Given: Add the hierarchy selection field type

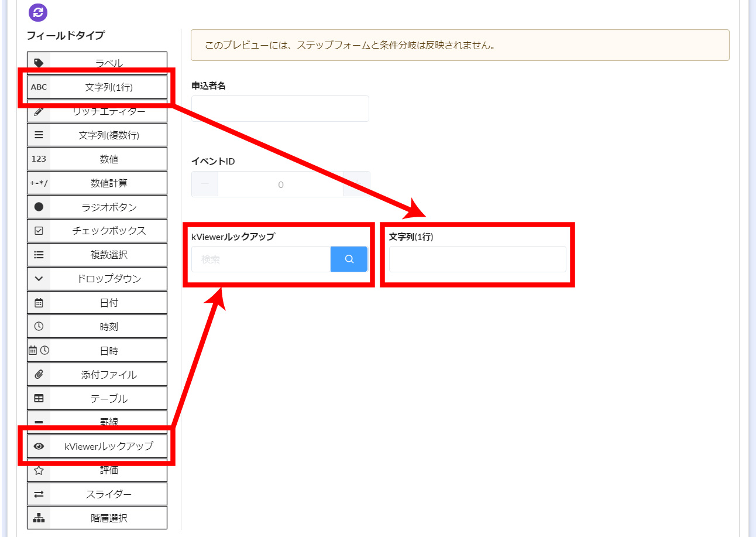Looking at the screenshot, I should tap(97, 518).
